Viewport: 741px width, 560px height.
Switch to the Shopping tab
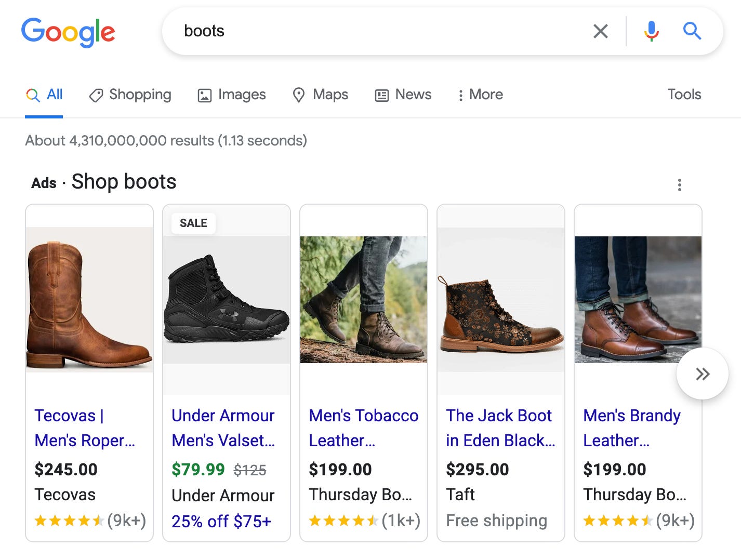point(130,95)
